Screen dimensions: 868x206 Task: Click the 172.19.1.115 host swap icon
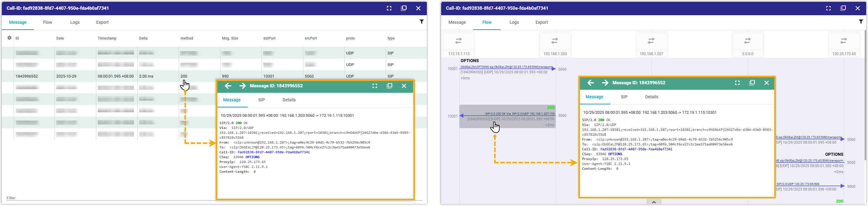(x=459, y=41)
